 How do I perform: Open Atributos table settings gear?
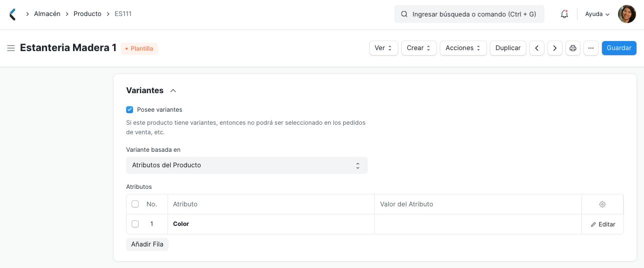[x=602, y=204]
